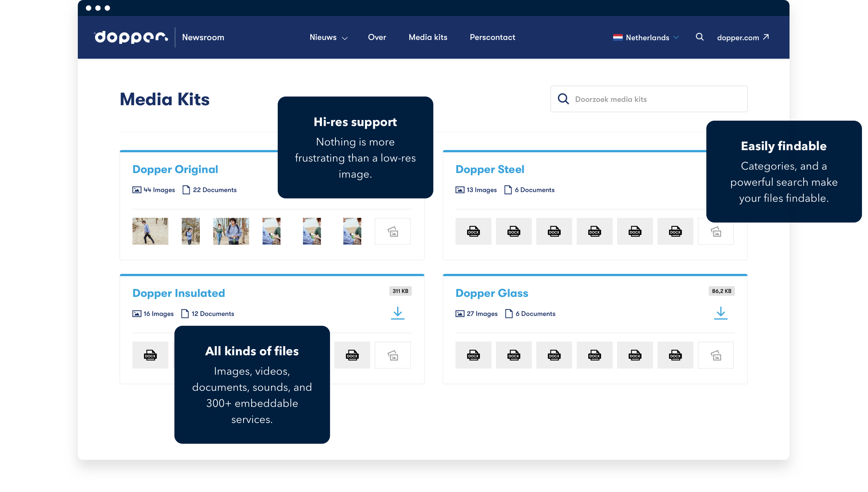Screen dimensions: 868x492
Task: Download the Dopper Insulated media kit
Action: point(398,313)
